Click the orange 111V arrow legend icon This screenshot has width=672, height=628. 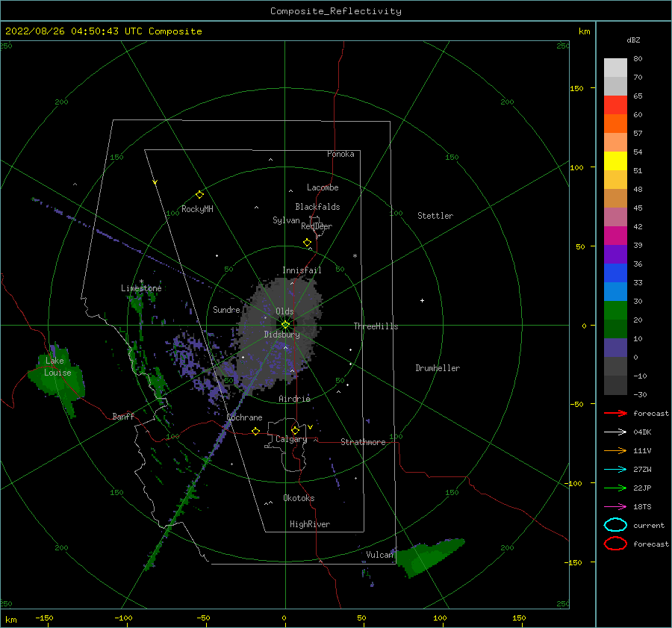[x=616, y=450]
